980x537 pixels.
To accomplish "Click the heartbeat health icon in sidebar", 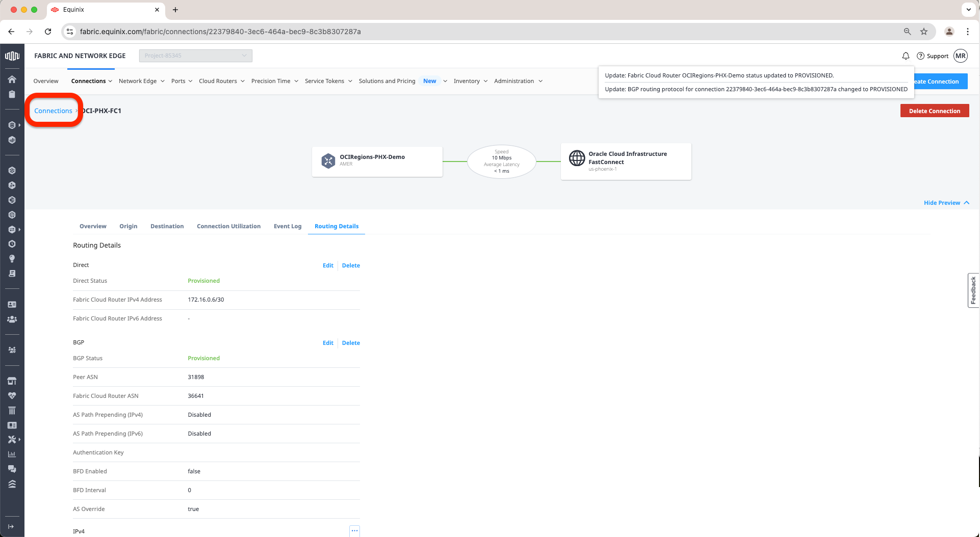I will pyautogui.click(x=12, y=396).
